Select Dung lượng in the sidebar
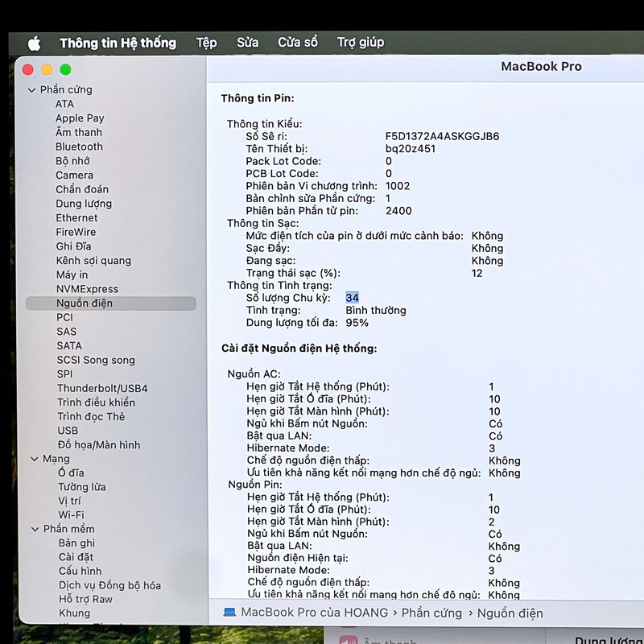Screen dimensions: 644x644 tap(84, 204)
